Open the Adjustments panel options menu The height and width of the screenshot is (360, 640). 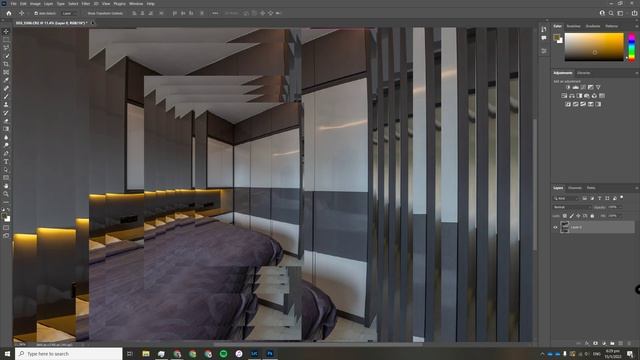pyautogui.click(x=636, y=73)
